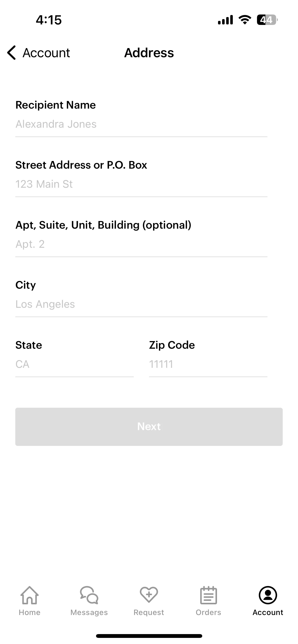Tap the battery level indicator
298x644 pixels.
point(267,20)
